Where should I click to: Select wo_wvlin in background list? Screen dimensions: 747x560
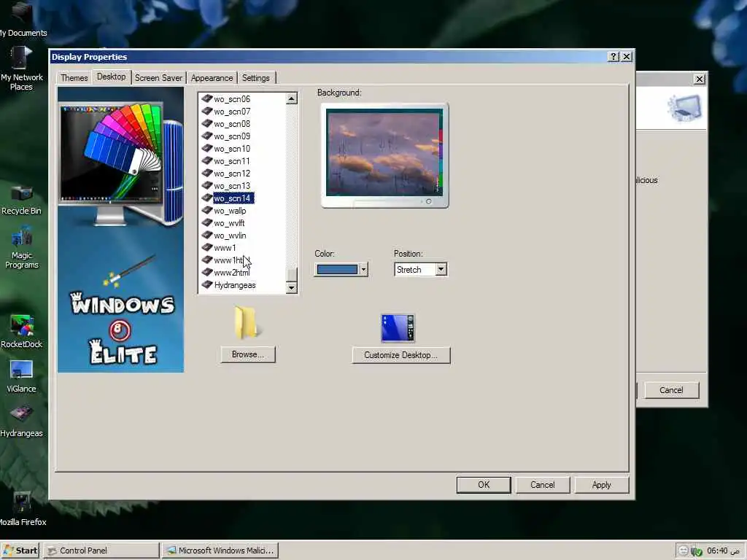(230, 236)
